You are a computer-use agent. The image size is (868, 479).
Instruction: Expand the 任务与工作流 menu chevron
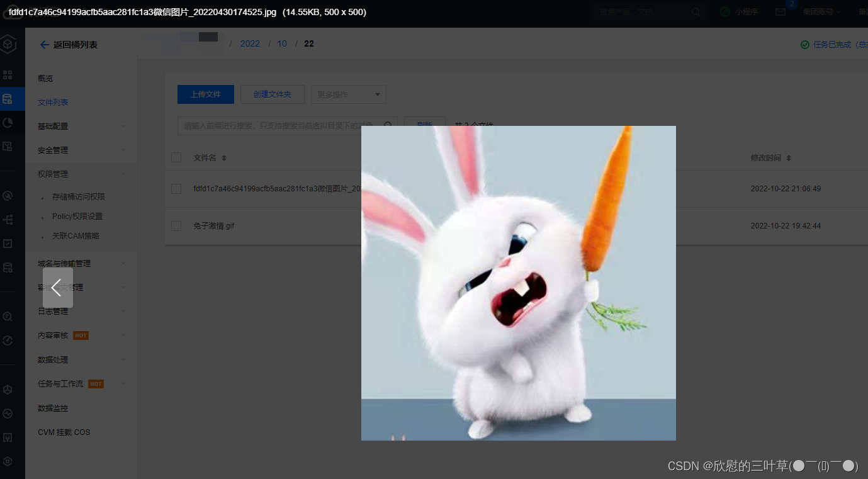click(123, 383)
